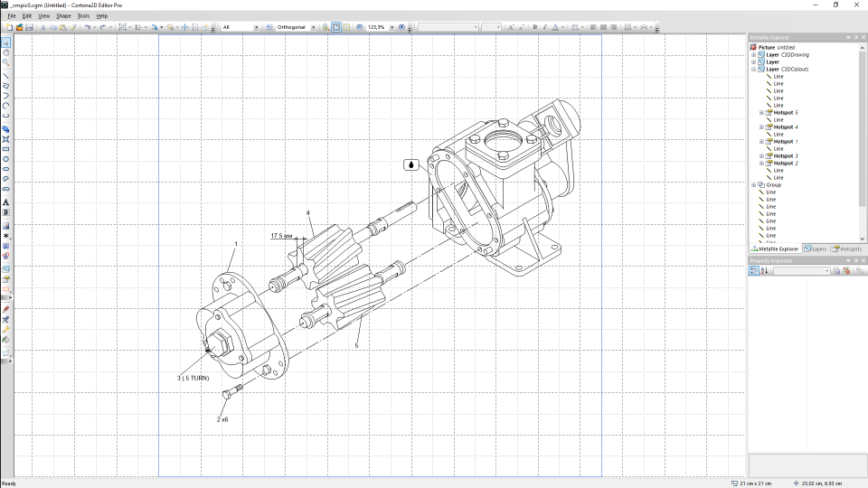Collapse the Layer C3DCallouts node
This screenshot has height=488, width=868.
coord(753,70)
